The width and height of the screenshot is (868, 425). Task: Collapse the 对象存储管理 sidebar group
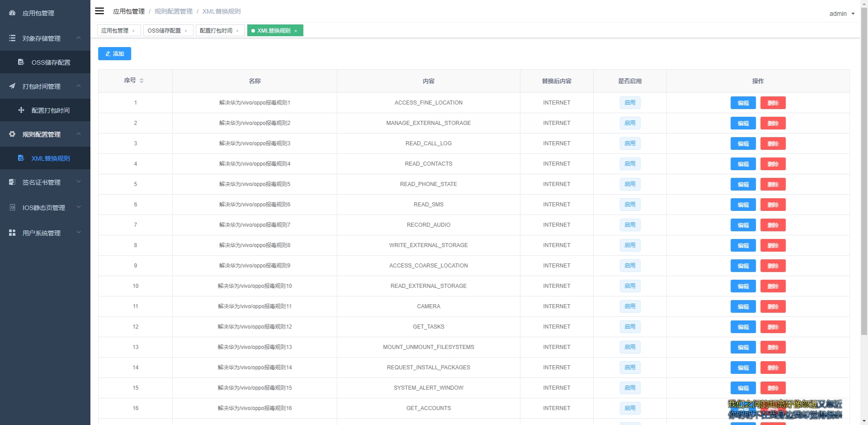79,38
